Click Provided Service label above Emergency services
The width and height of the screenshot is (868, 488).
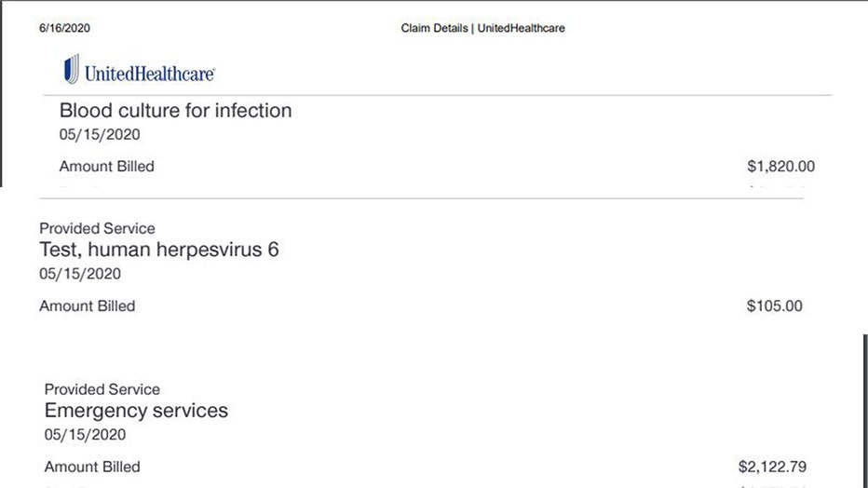point(102,389)
